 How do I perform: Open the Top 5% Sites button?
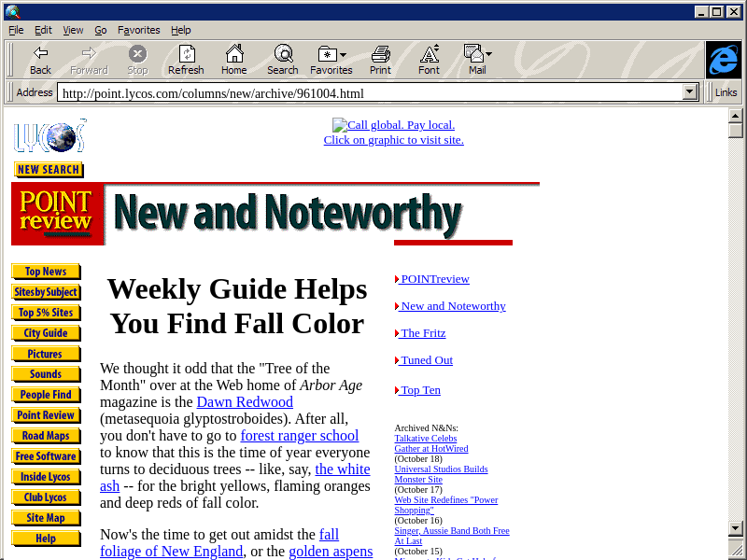click(46, 313)
